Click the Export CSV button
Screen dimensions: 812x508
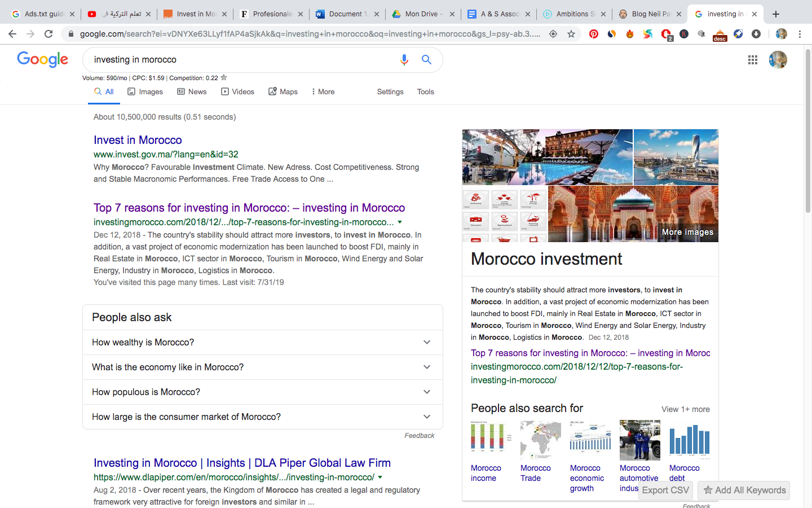tap(665, 491)
